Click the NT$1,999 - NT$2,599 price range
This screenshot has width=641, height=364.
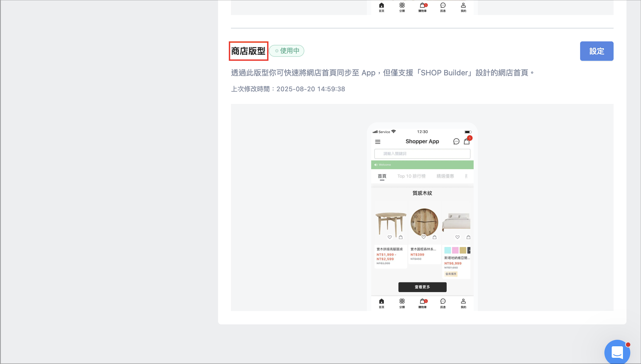click(x=386, y=257)
